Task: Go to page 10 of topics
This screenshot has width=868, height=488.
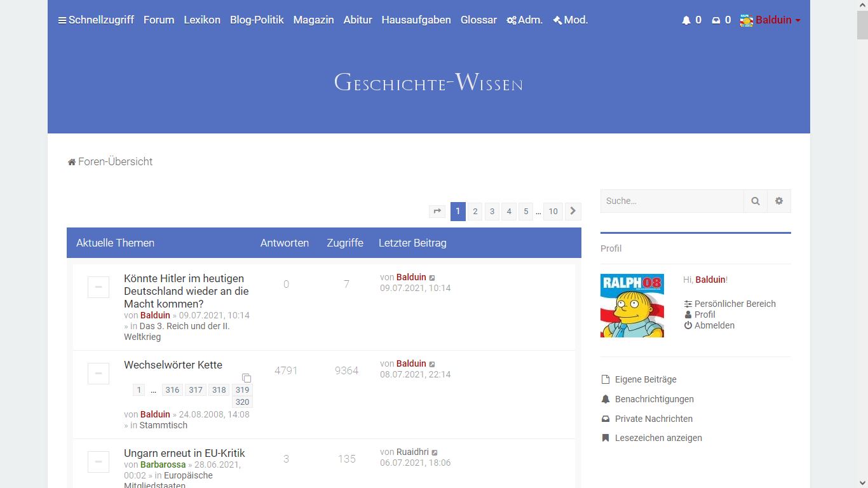Action: tap(553, 212)
